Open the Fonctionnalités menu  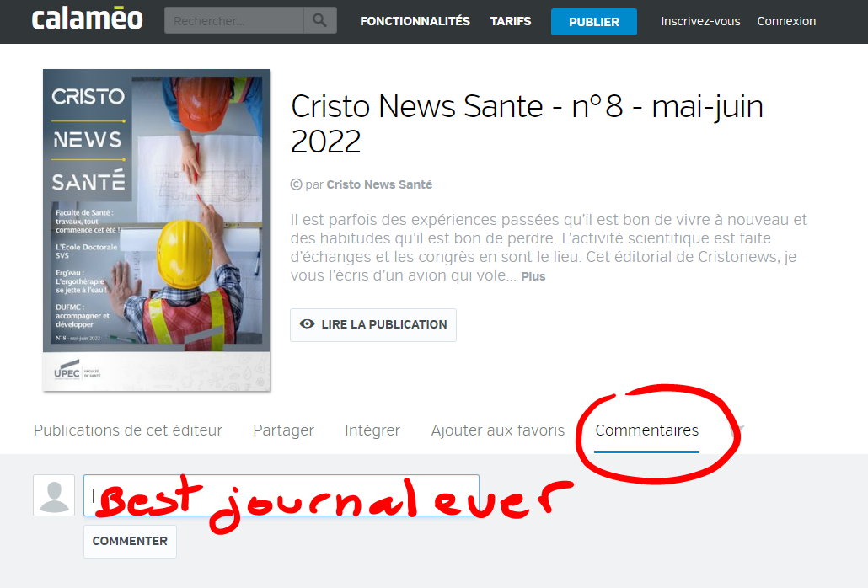click(x=415, y=21)
